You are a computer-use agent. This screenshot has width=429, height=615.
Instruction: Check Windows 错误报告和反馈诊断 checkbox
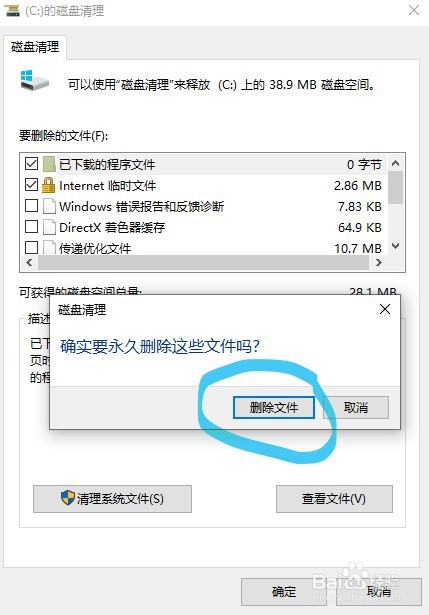pos(31,206)
